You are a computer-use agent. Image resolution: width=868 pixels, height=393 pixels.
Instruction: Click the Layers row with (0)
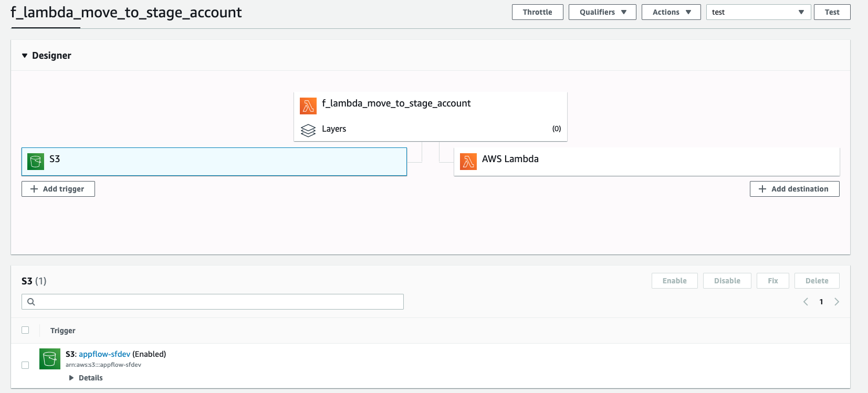[x=431, y=129]
